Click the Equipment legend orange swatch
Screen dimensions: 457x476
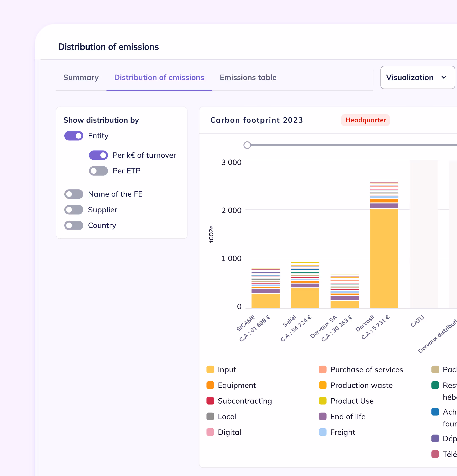[x=210, y=385]
